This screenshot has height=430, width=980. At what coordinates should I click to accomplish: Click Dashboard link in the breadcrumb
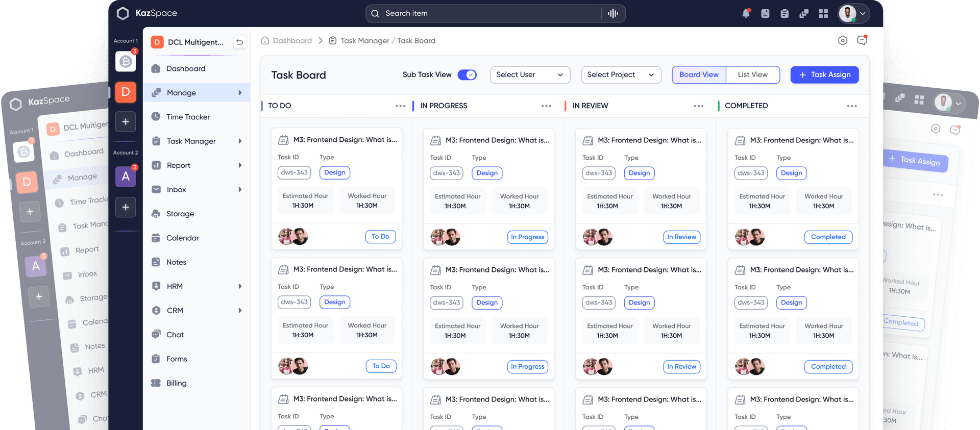(x=292, y=40)
